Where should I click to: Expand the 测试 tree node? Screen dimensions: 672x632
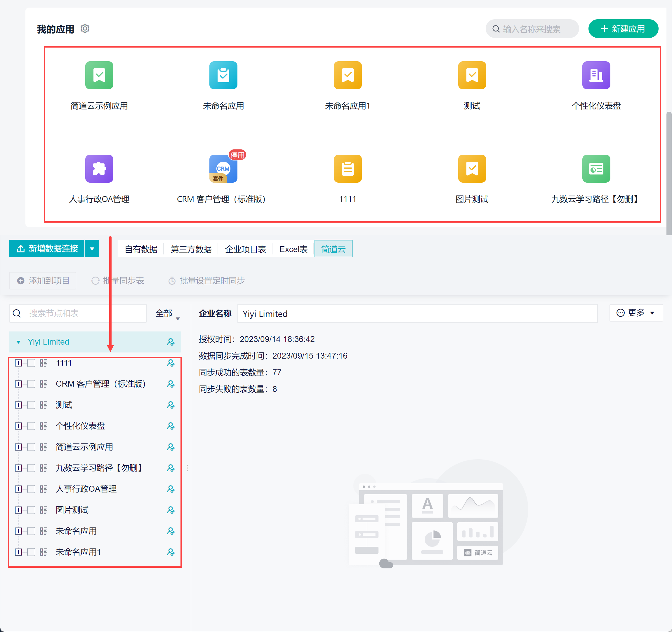[x=19, y=405]
